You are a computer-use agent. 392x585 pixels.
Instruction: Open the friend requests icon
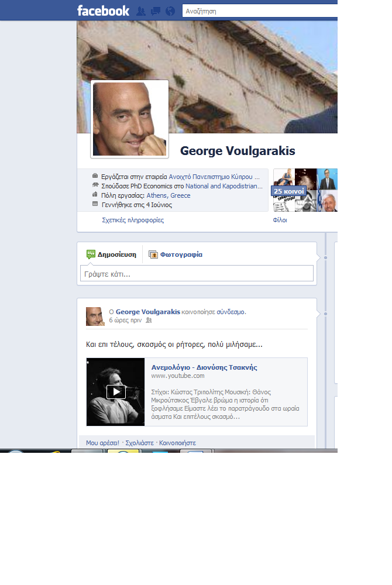pos(141,11)
